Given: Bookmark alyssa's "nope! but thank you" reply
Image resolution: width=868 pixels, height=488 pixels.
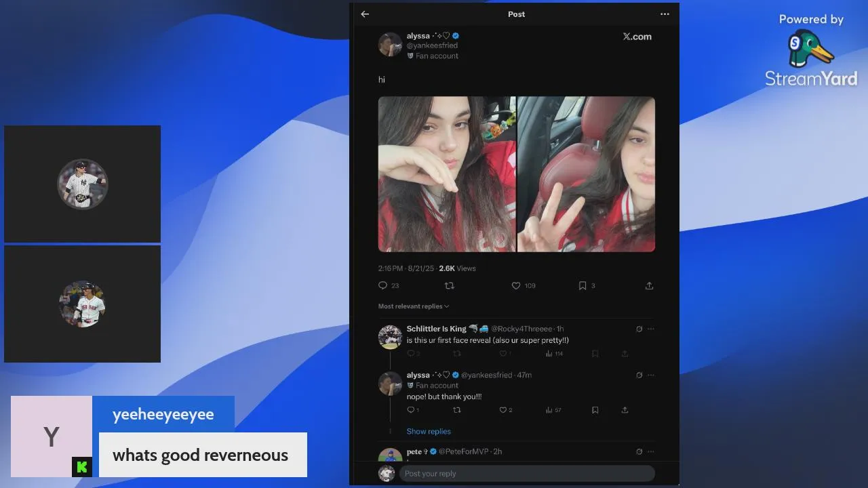Looking at the screenshot, I should point(595,409).
